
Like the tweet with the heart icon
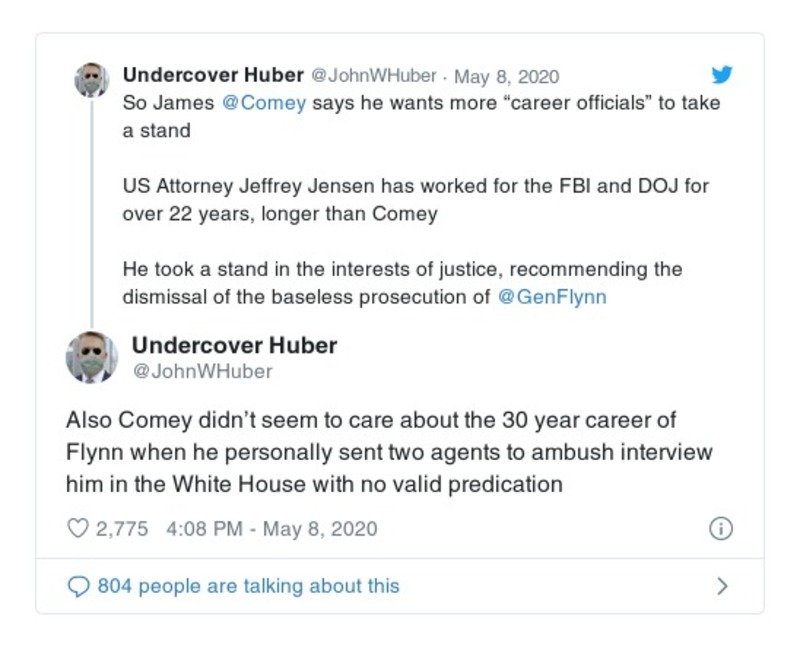(78, 528)
